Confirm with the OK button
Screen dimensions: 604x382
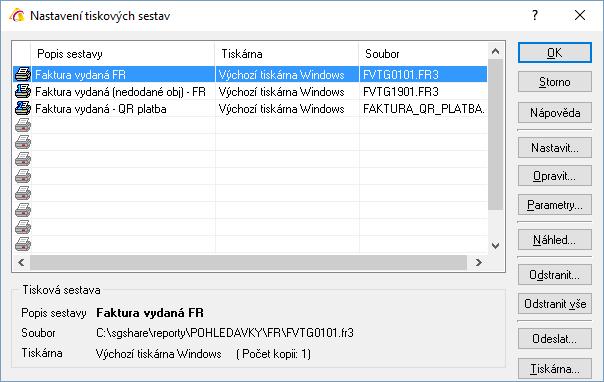[x=555, y=53]
